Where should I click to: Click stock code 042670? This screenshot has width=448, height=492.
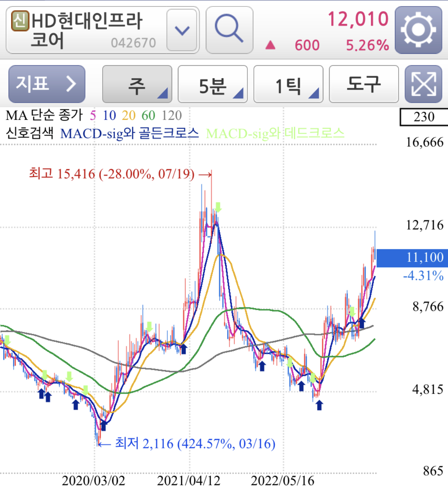[133, 43]
